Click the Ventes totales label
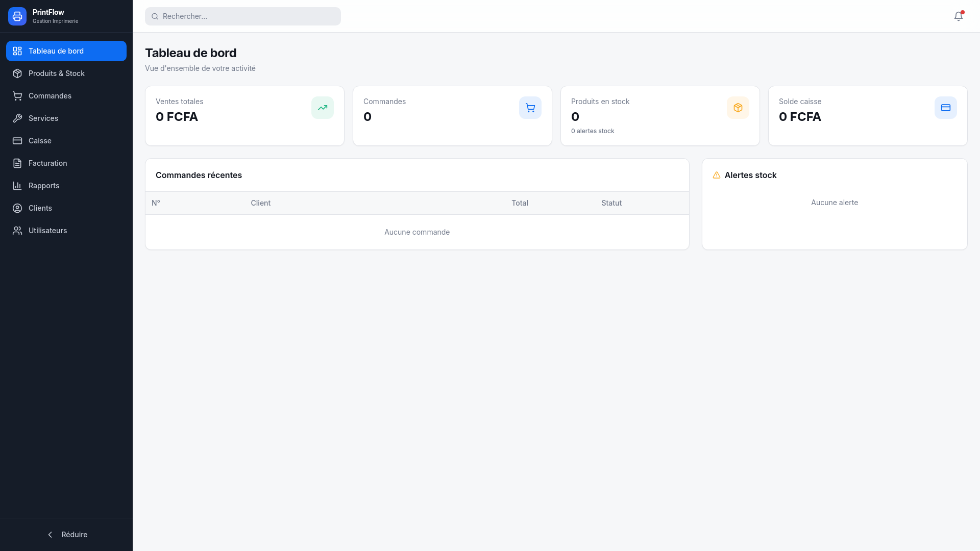980x551 pixels. (x=180, y=102)
